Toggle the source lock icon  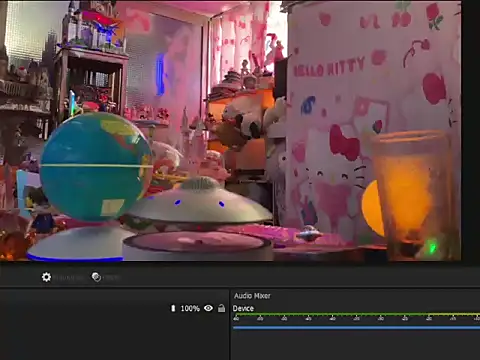coord(221,308)
